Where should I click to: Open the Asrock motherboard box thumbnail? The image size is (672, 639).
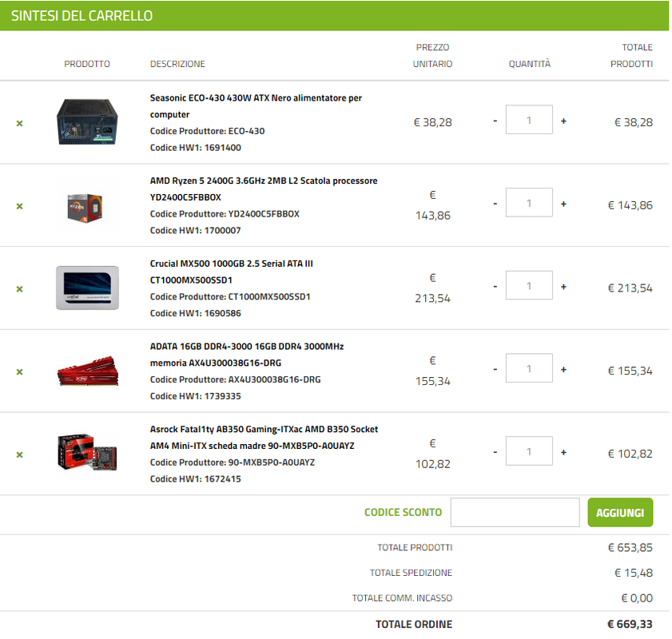pos(87,452)
